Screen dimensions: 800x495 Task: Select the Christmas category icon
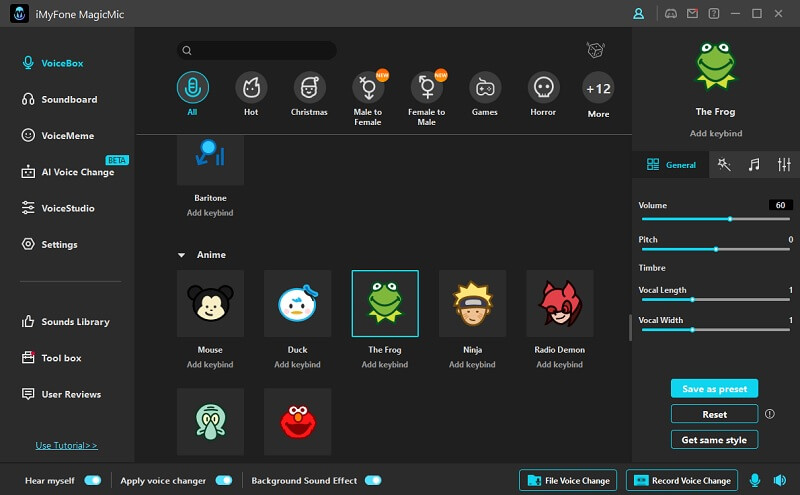309,88
